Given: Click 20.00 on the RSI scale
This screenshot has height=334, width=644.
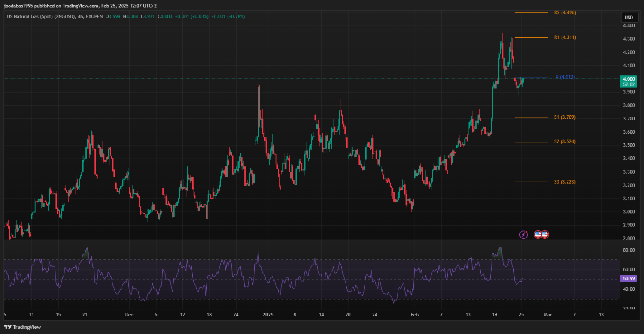Looking at the screenshot, I should pyautogui.click(x=629, y=309).
